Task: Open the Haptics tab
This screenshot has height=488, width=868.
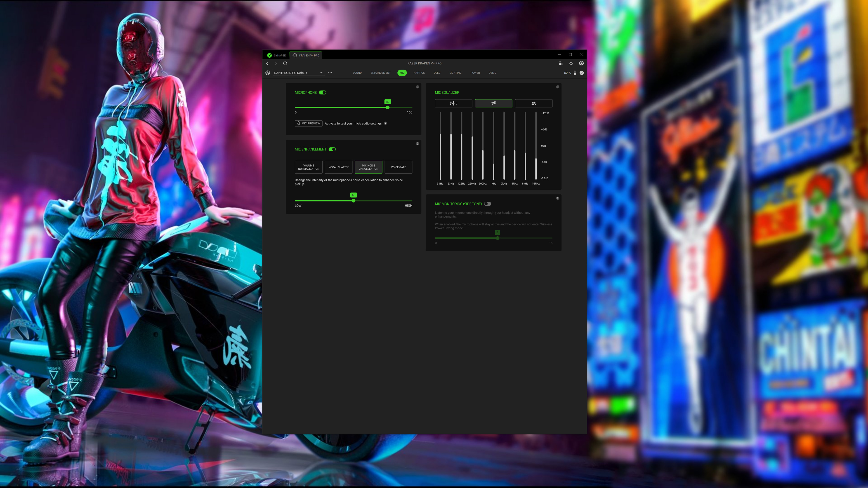Action: [x=419, y=73]
